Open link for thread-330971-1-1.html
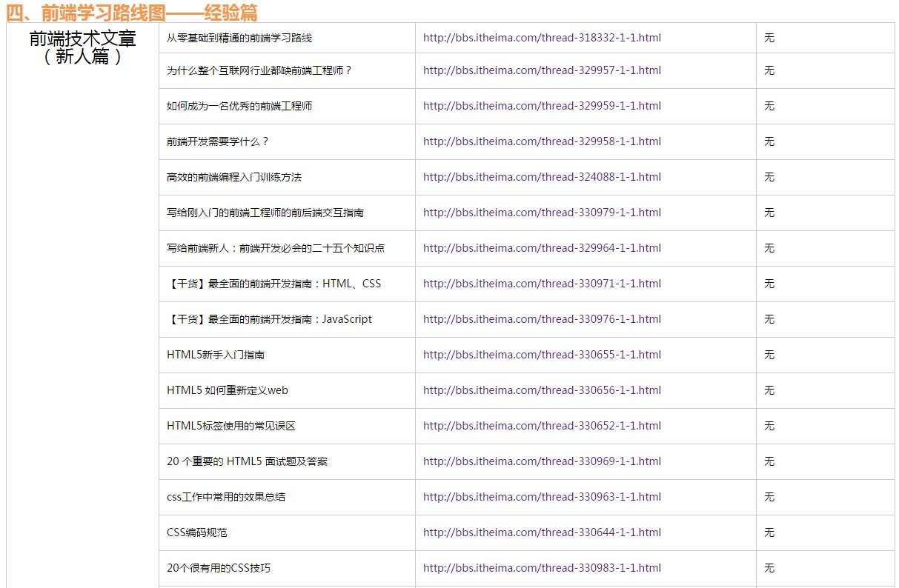This screenshot has width=899, height=588. (x=542, y=284)
